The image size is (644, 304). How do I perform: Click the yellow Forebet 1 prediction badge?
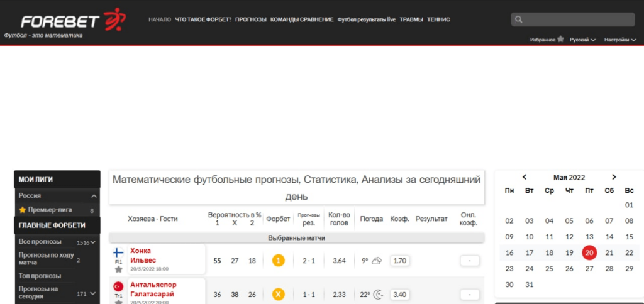pyautogui.click(x=279, y=261)
